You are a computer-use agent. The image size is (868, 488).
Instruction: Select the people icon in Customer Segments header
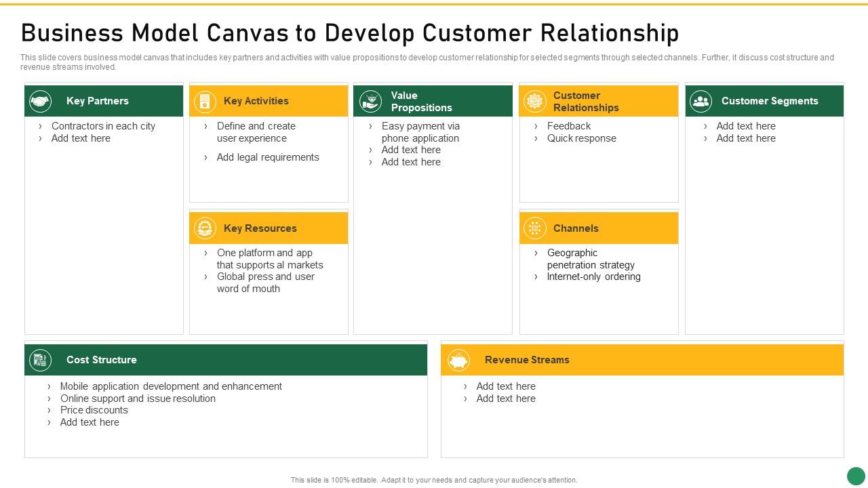tap(701, 101)
